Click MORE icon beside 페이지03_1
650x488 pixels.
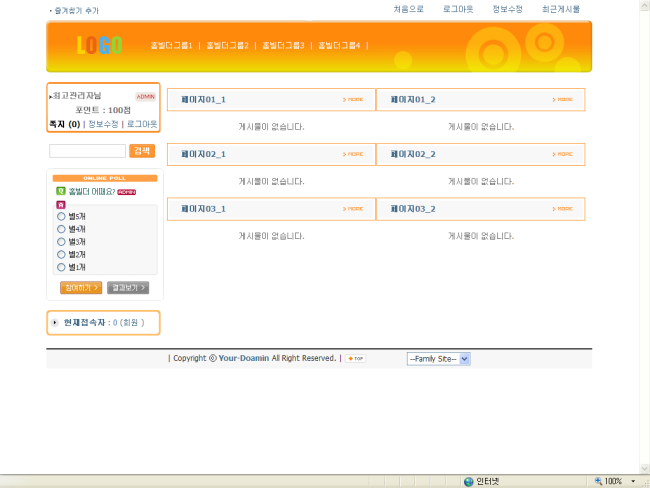353,209
